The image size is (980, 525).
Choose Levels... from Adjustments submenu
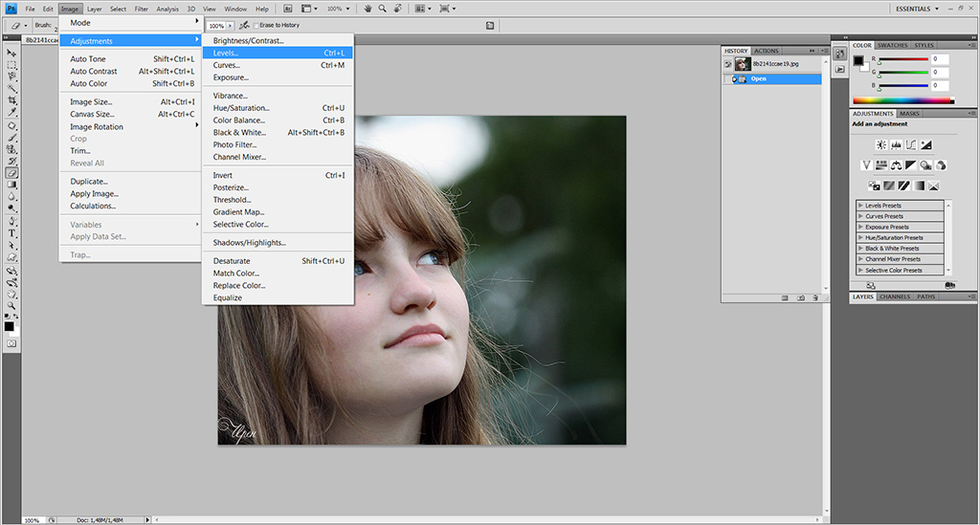pyautogui.click(x=278, y=53)
